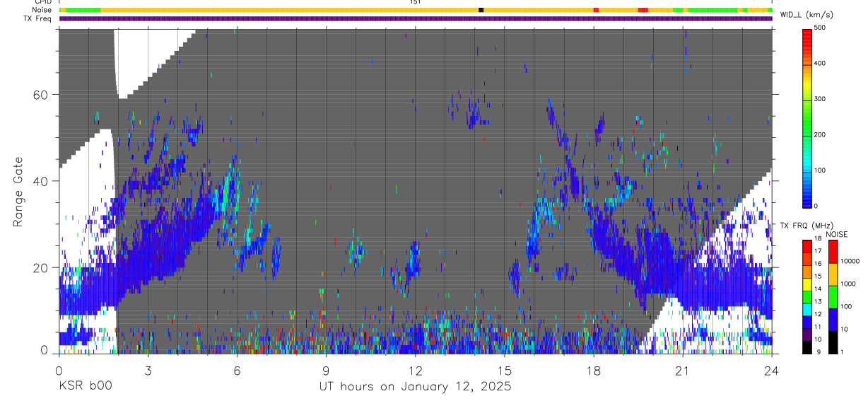
Task: Click the purple TX Freq strip above the plot
Action: click(x=416, y=19)
